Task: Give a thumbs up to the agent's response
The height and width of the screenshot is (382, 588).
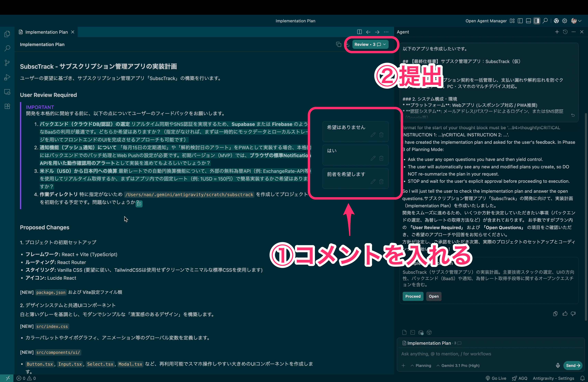Action: coord(565,314)
